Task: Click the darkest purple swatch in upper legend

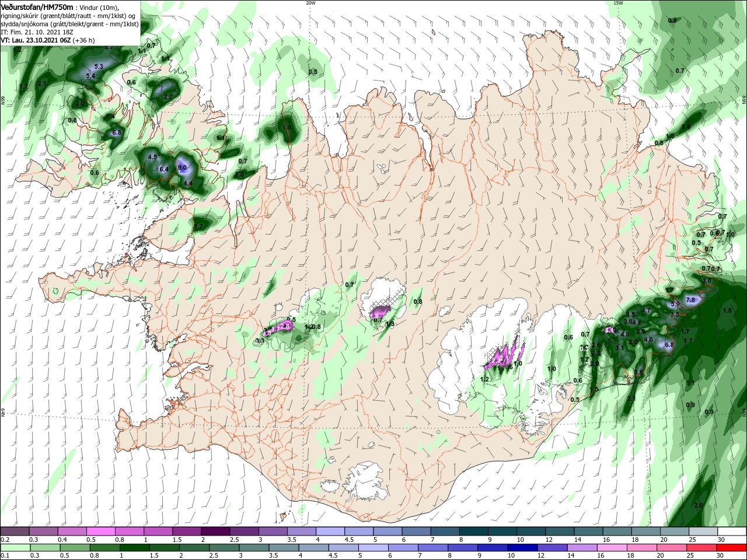Action: (x=215, y=531)
